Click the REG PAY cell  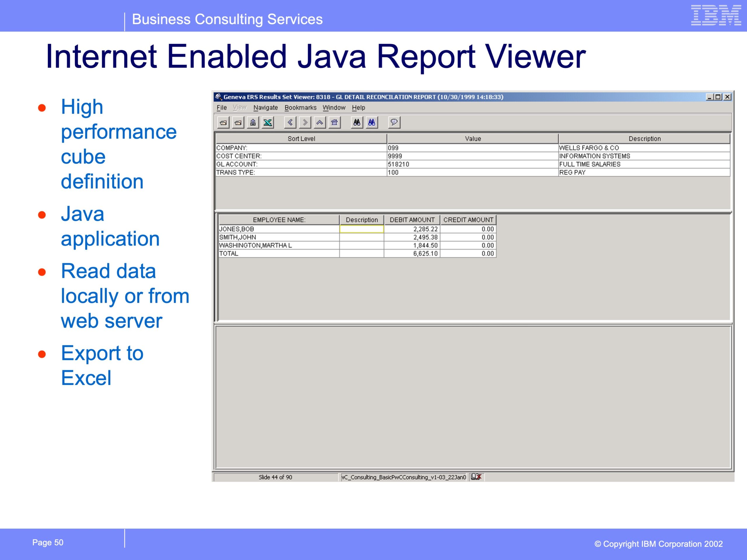[644, 172]
